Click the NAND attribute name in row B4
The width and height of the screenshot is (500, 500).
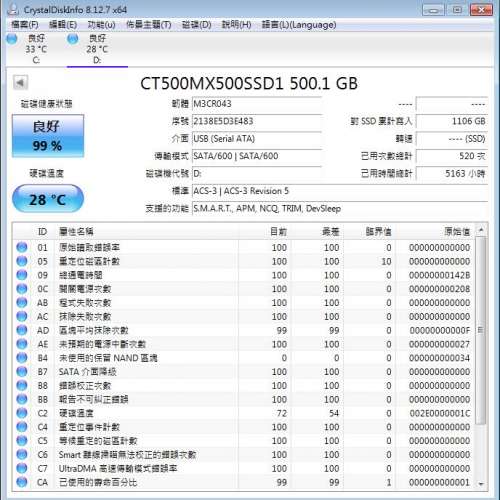point(108,358)
